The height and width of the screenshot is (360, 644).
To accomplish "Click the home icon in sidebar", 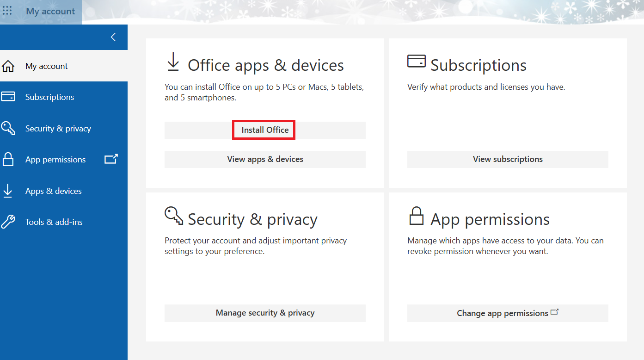I will click(8, 66).
